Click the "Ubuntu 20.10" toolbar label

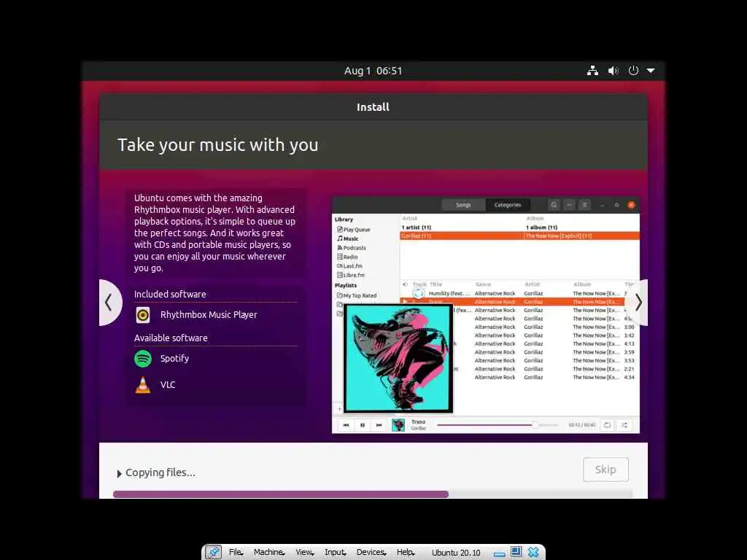(x=456, y=553)
